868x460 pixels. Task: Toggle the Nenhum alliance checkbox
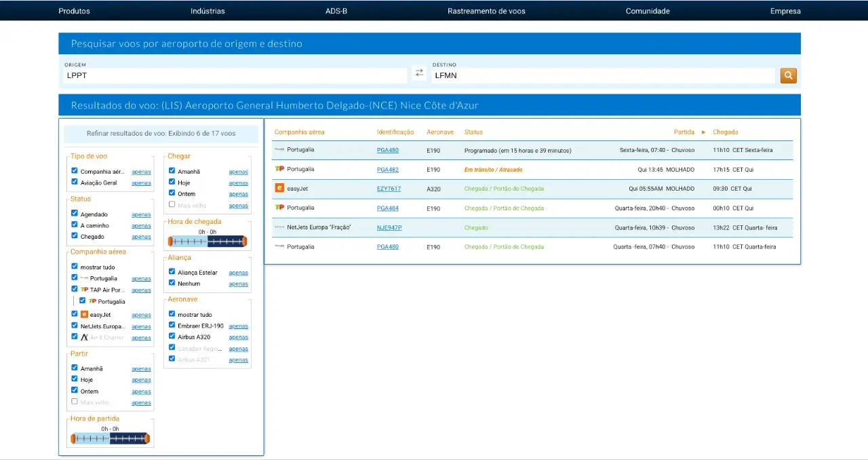172,283
